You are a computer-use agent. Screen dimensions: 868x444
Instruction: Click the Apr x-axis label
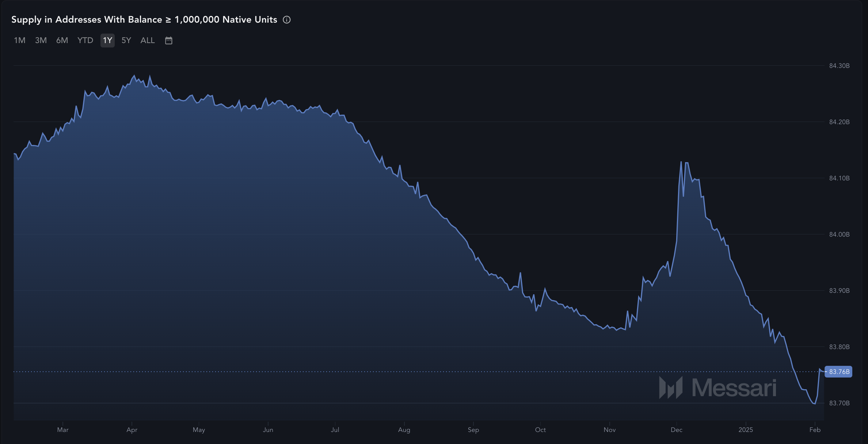click(132, 430)
